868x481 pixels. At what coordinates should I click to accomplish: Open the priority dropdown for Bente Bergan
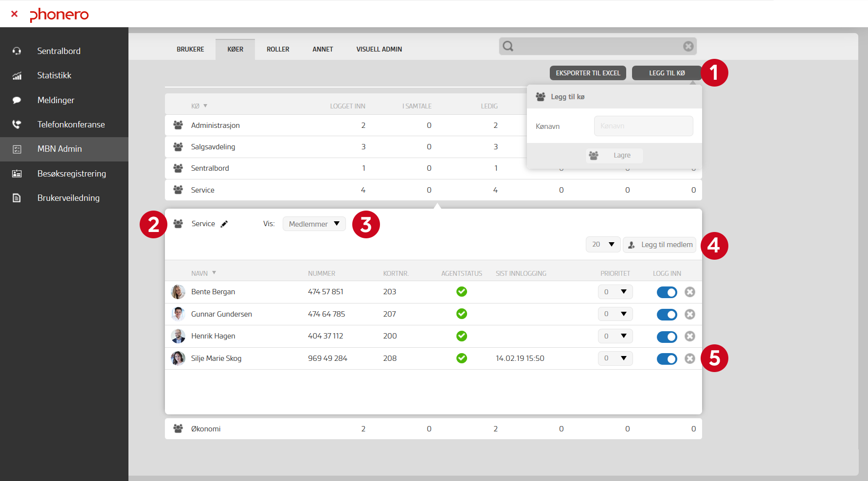click(615, 292)
